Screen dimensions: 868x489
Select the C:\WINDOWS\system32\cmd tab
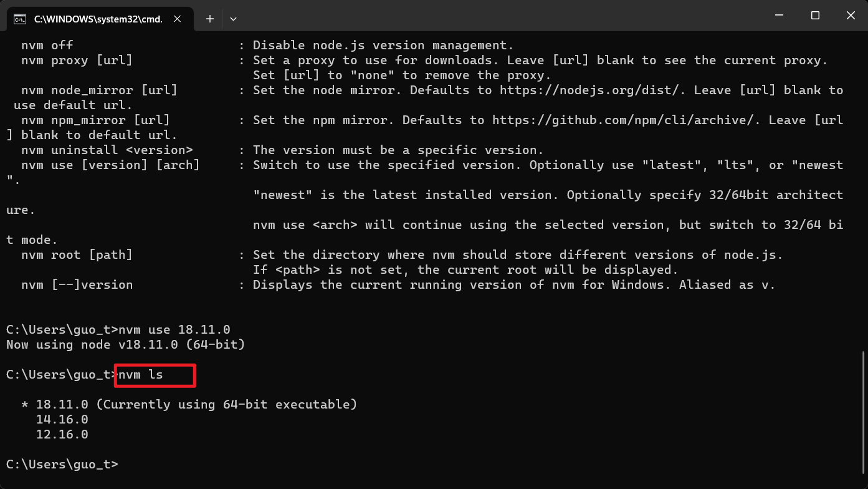[98, 19]
